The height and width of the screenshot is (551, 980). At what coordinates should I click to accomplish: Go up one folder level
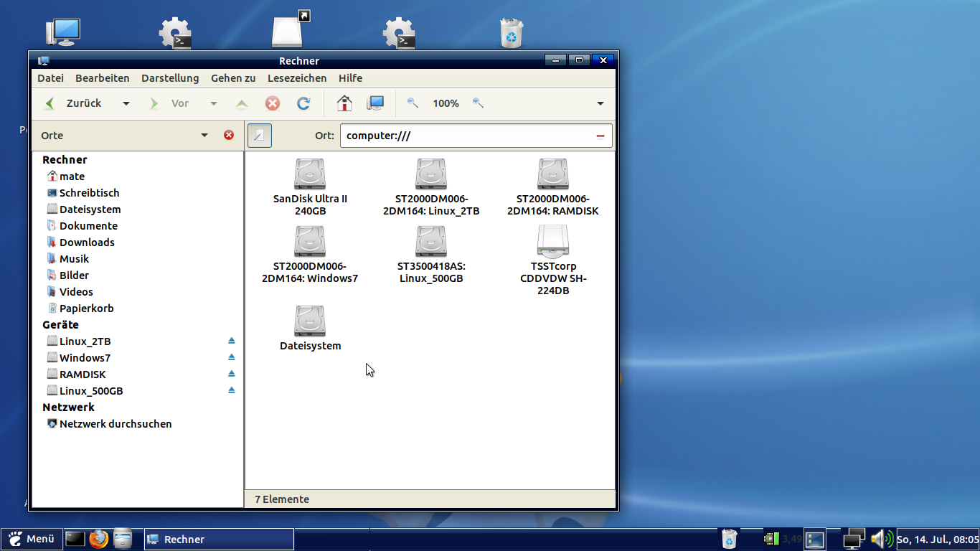(242, 103)
